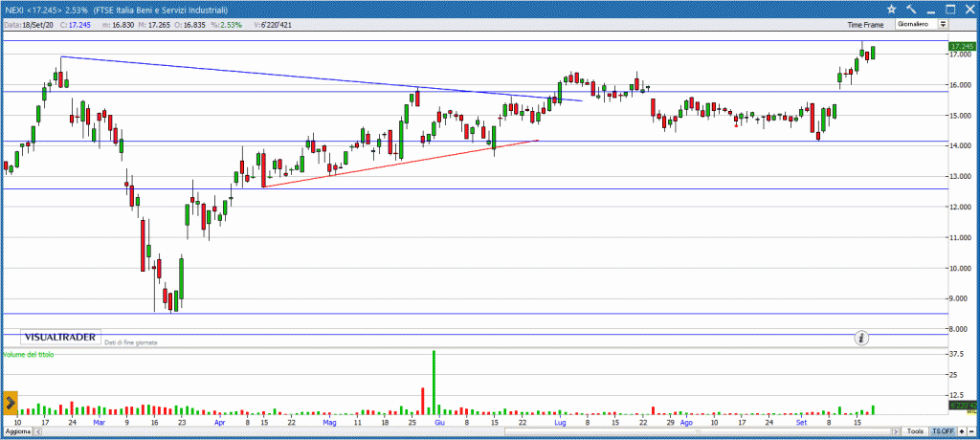
Task: Click the 'Ago' month label on the axis
Action: pos(686,423)
